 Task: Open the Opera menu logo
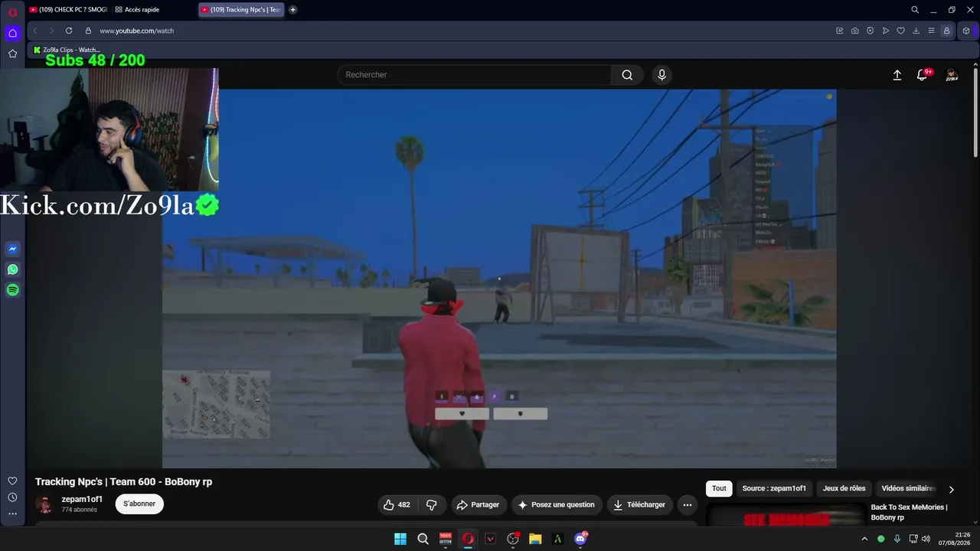coord(12,12)
